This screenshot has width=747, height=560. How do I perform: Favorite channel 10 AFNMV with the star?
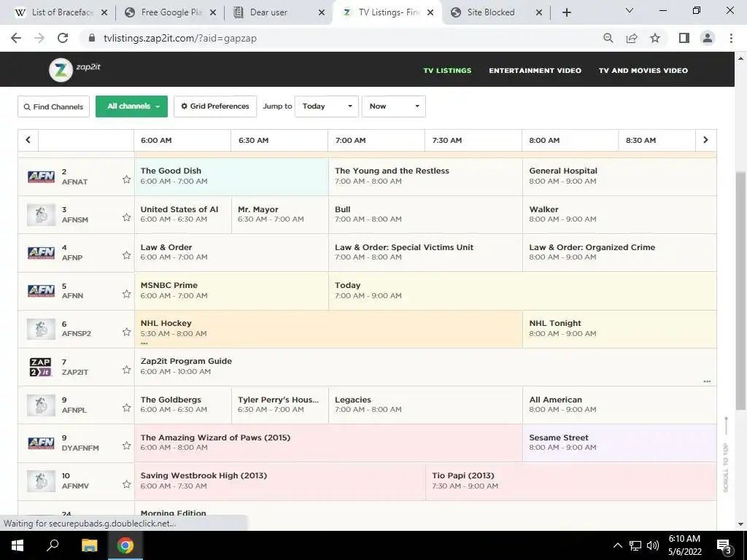click(x=126, y=484)
